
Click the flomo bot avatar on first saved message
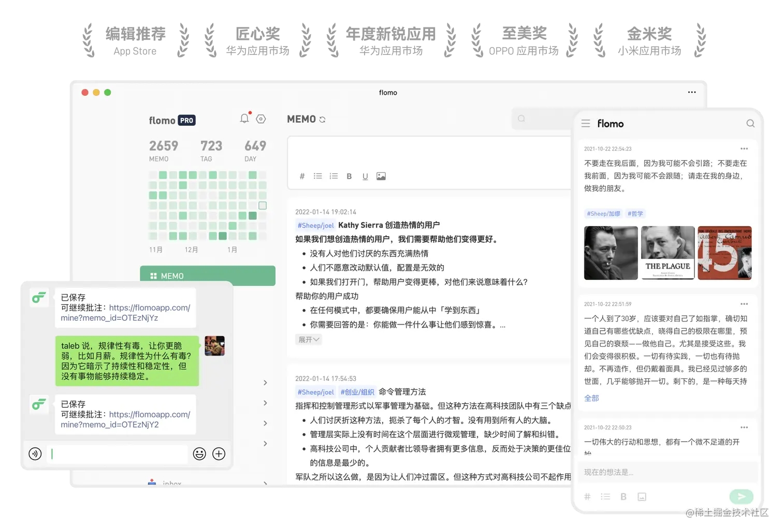coord(39,298)
